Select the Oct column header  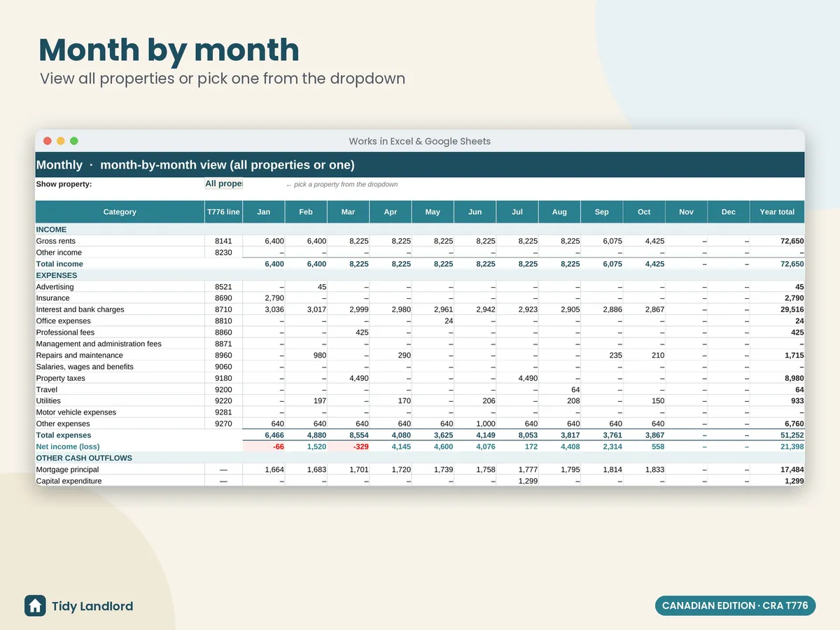point(644,212)
